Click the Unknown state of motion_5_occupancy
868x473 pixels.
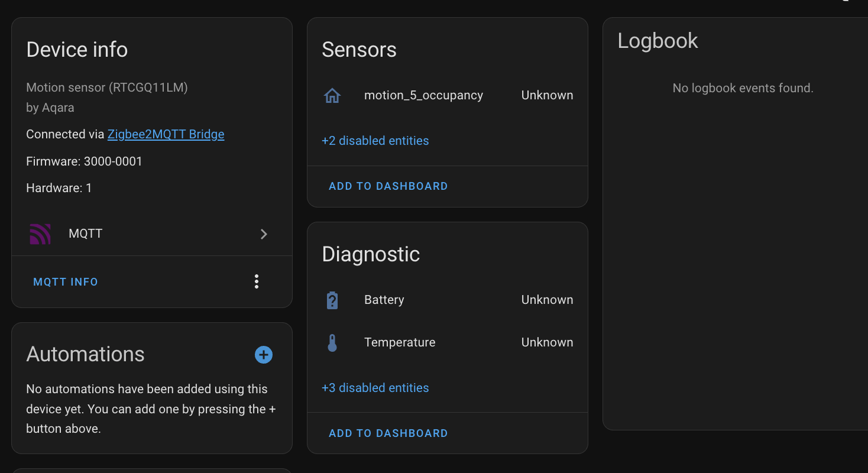click(x=546, y=95)
